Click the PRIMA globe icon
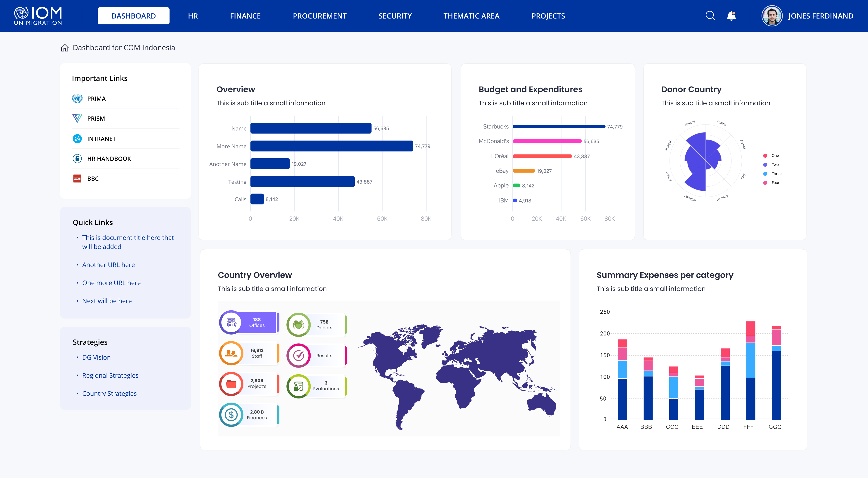 pos(77,99)
